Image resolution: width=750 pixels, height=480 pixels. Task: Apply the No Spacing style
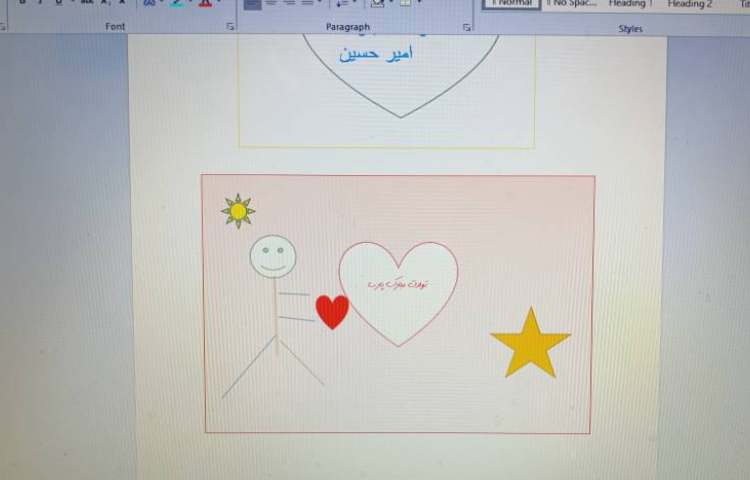point(571,4)
